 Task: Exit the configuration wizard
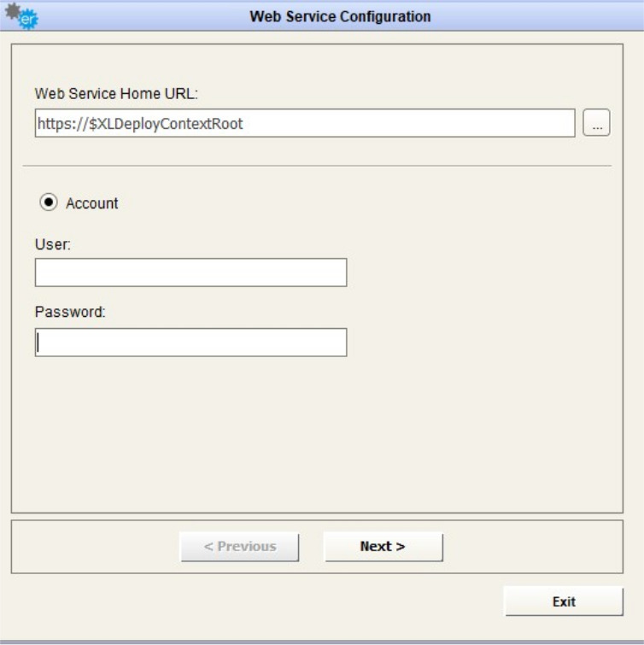pos(564,601)
